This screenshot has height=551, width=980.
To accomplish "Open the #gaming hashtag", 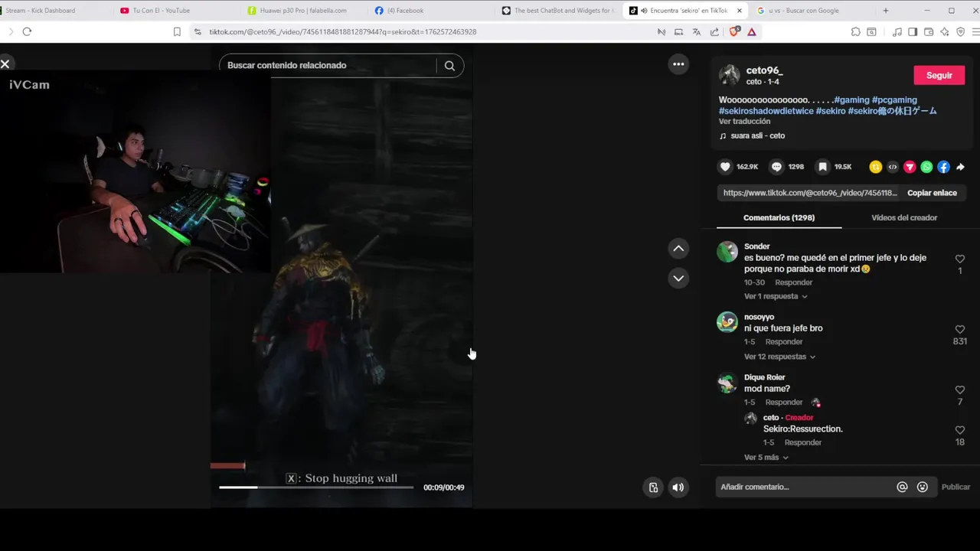I will [851, 100].
